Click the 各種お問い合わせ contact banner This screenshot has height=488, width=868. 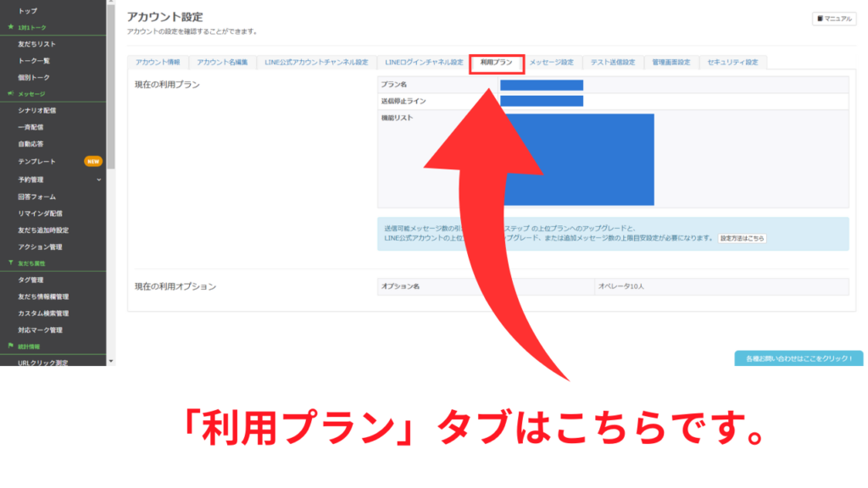tap(799, 358)
